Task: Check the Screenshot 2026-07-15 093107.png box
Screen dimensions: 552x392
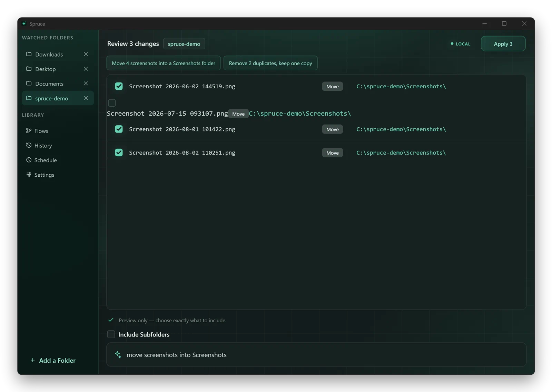Action: tap(112, 103)
